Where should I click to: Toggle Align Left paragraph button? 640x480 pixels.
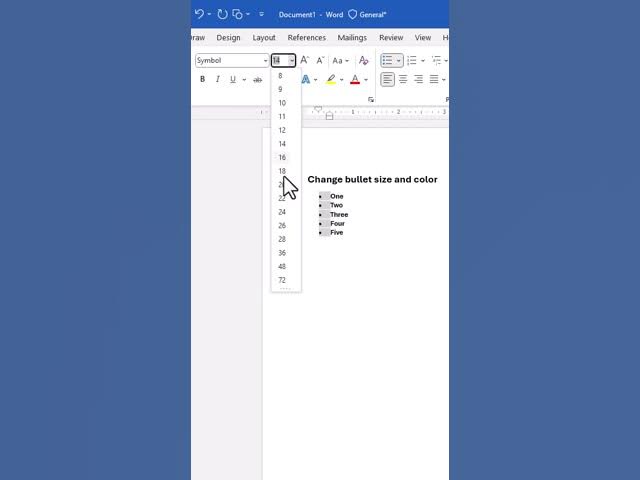click(x=387, y=79)
